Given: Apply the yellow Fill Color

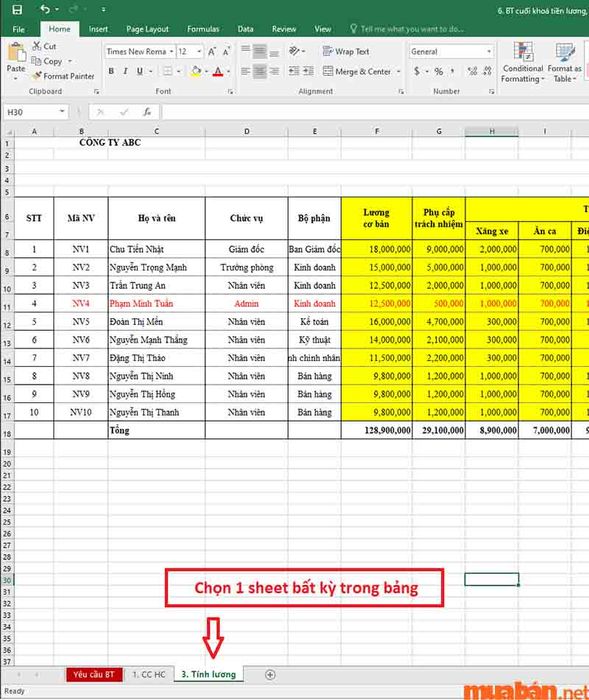Looking at the screenshot, I should (196, 71).
